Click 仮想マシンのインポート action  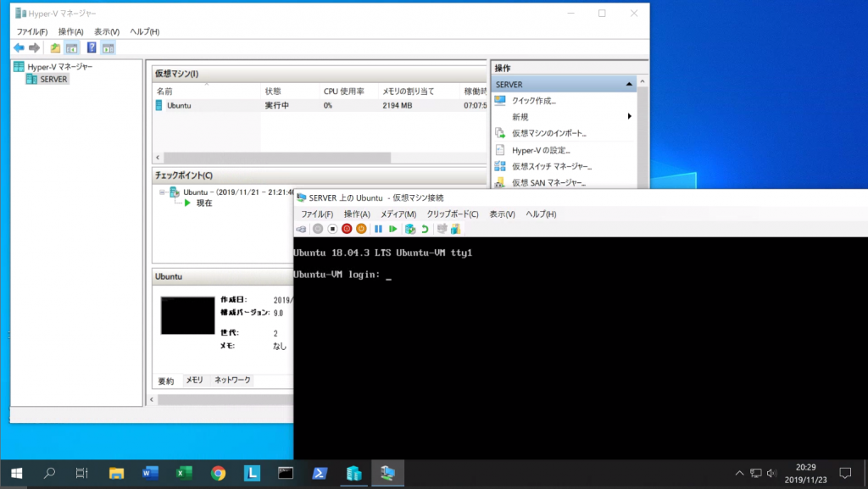(x=548, y=133)
